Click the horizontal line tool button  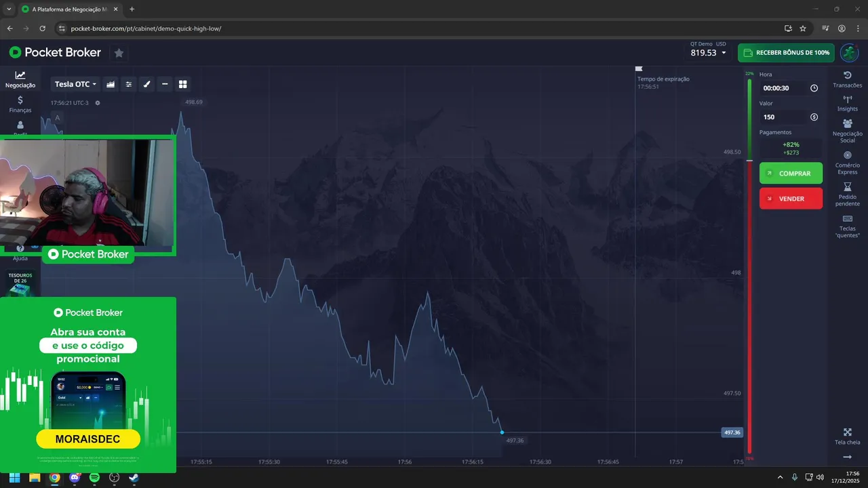point(165,84)
